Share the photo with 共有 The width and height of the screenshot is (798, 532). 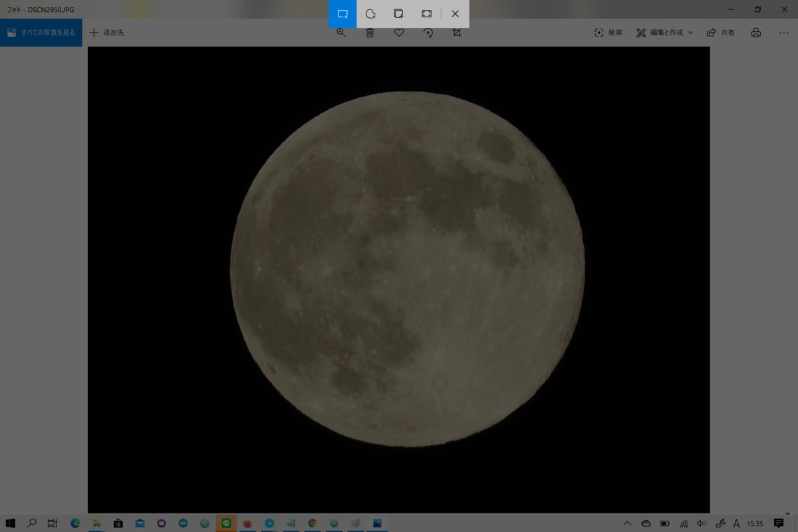pos(722,32)
